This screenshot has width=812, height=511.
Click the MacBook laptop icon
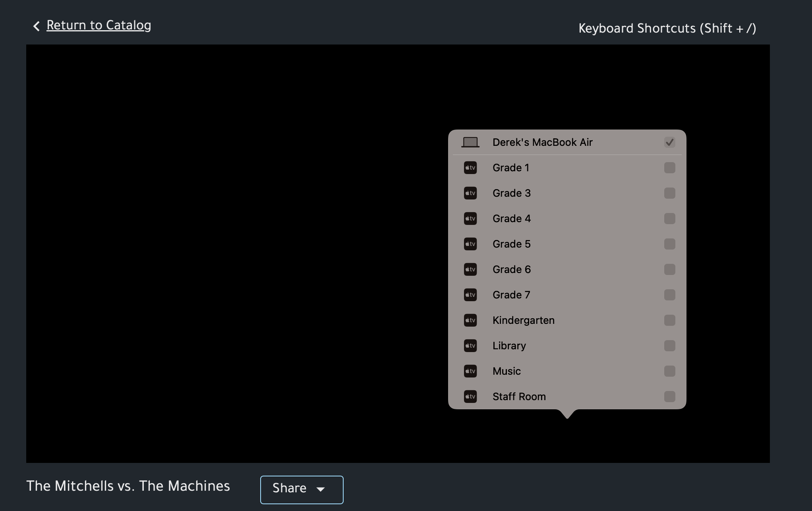[470, 142]
